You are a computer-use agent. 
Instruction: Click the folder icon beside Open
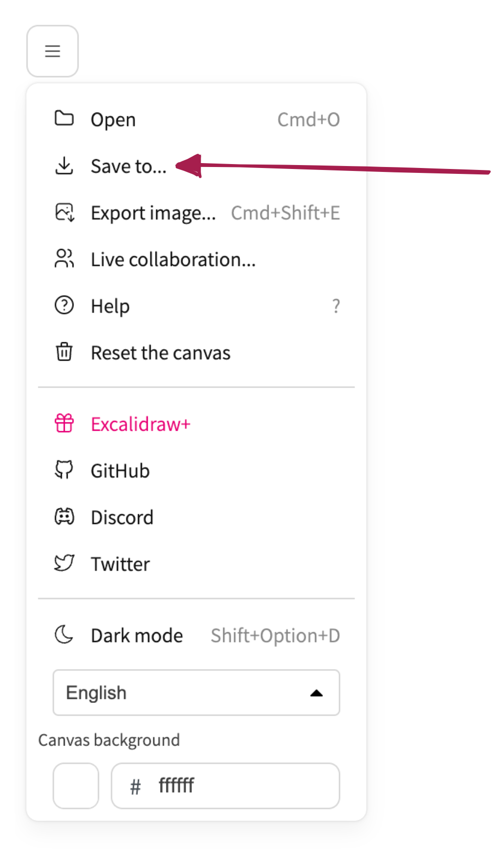pos(64,118)
